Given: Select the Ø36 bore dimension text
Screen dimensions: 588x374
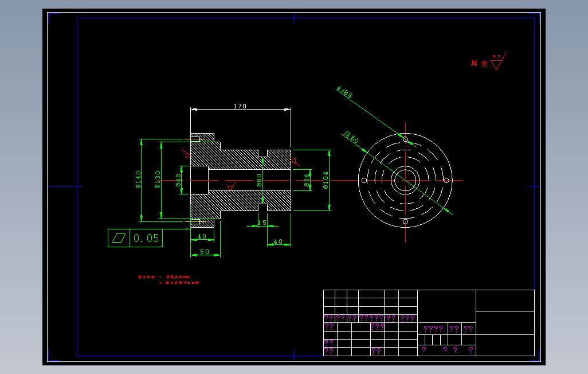Looking at the screenshot, I should coord(307,180).
